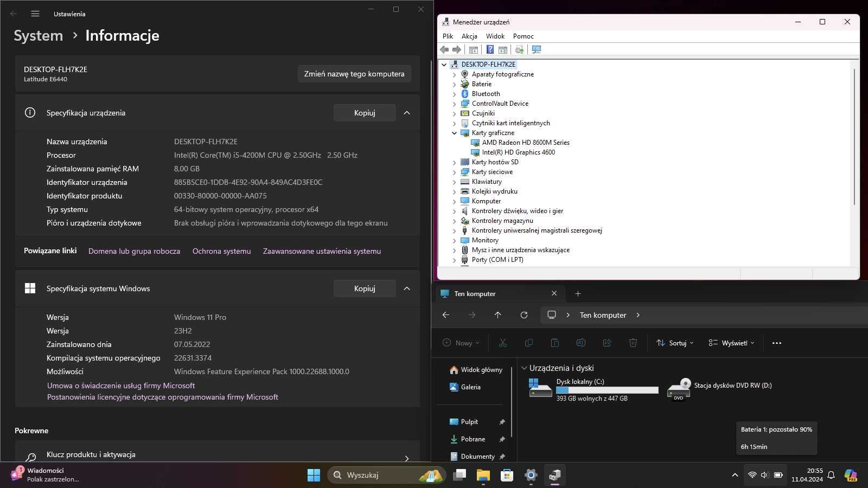Open Windows Start menu
868x488 pixels.
pos(314,475)
